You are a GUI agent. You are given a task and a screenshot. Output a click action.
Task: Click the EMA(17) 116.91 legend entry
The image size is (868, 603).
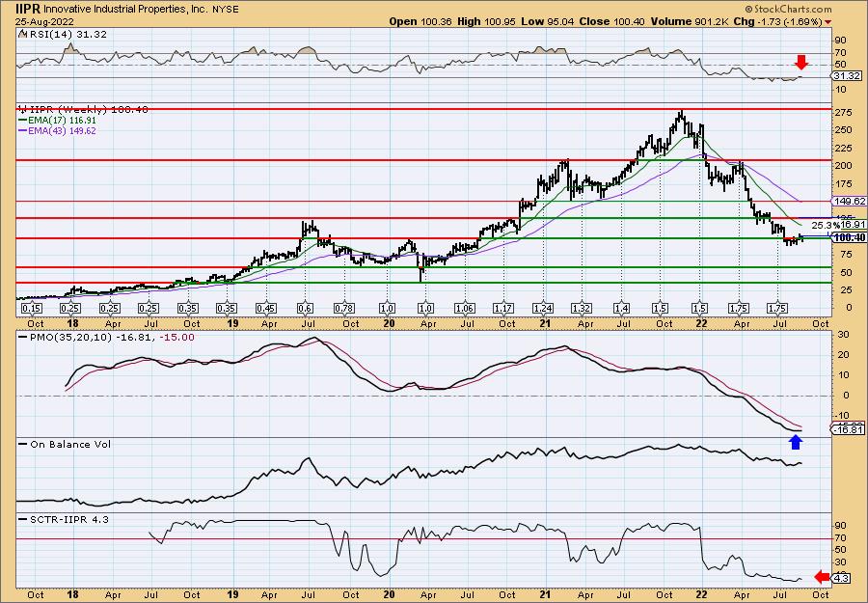57,120
